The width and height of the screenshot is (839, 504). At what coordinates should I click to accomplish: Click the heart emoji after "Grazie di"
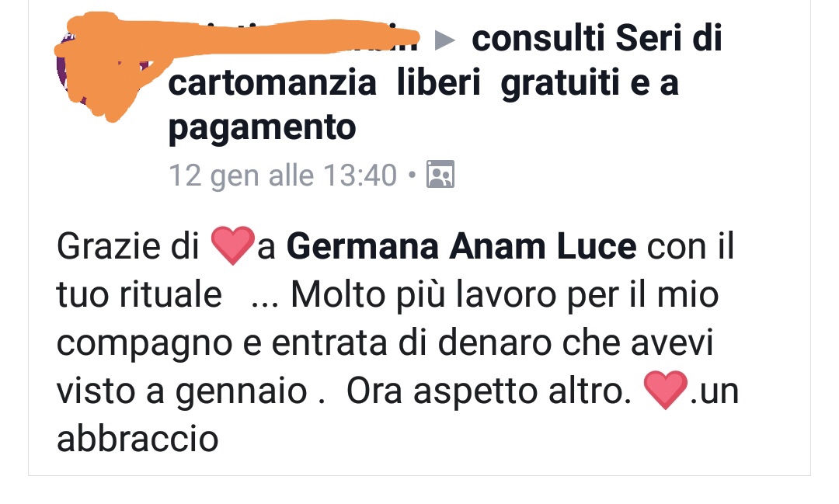232,245
